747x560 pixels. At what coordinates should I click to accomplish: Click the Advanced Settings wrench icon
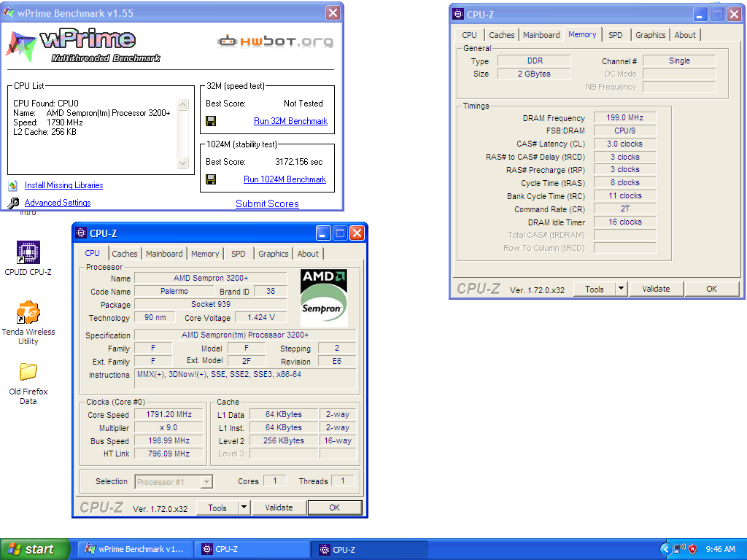tap(13, 203)
